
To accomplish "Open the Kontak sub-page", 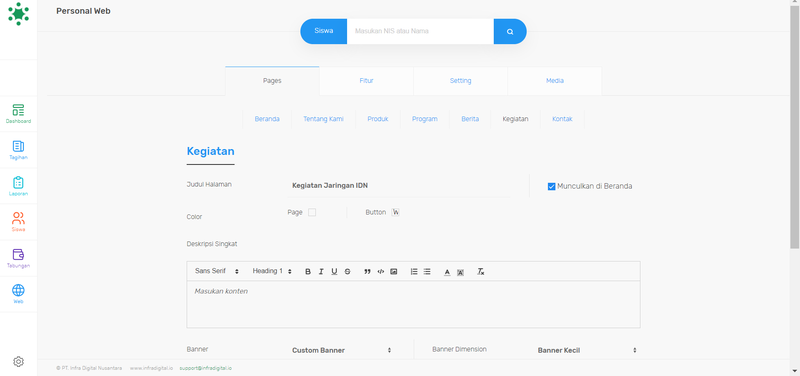I will tap(562, 119).
